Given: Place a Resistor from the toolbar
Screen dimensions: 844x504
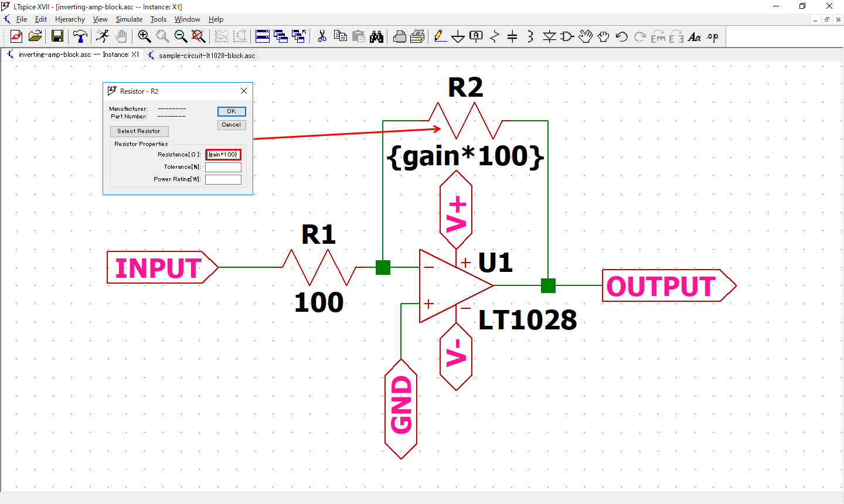Looking at the screenshot, I should [495, 36].
